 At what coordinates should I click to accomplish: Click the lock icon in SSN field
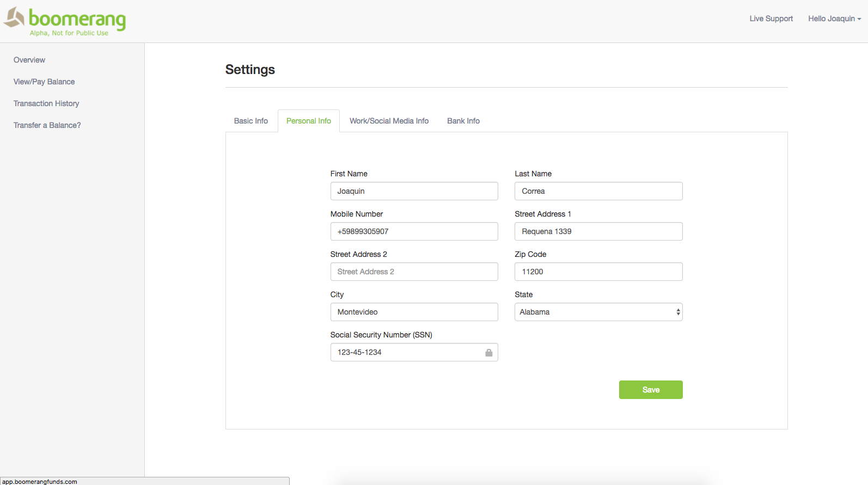pyautogui.click(x=489, y=353)
